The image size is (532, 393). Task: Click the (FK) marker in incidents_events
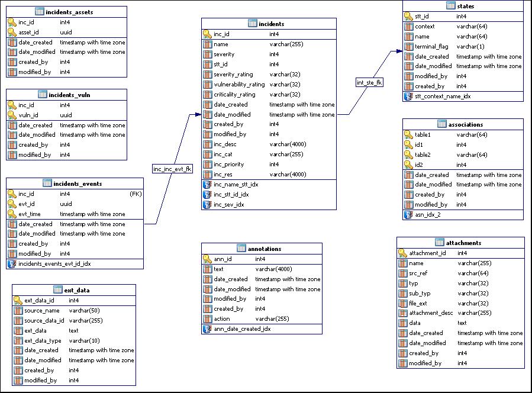tap(136, 194)
